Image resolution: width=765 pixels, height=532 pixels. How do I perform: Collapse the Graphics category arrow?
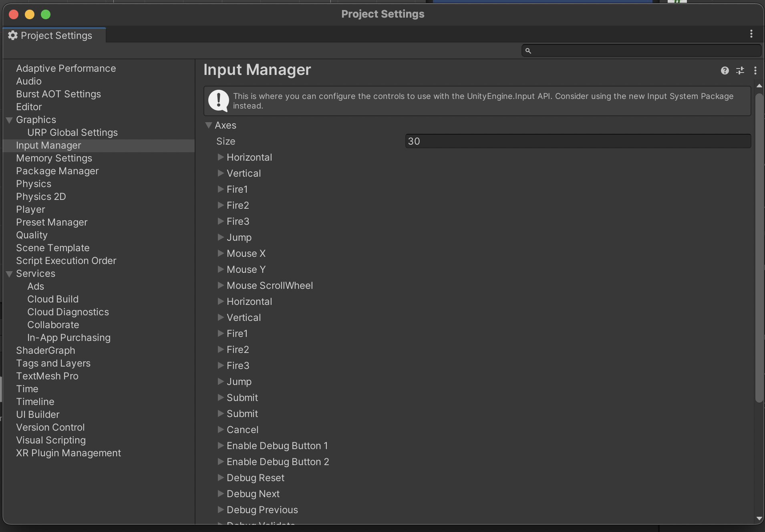click(x=10, y=120)
